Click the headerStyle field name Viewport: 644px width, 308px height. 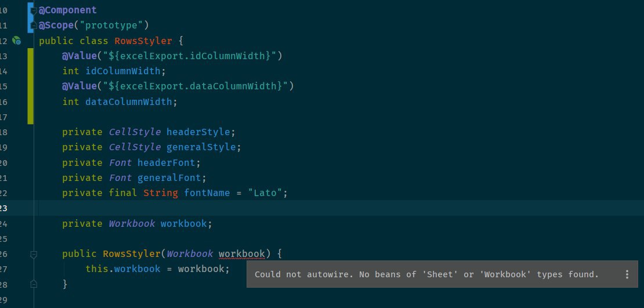[198, 132]
